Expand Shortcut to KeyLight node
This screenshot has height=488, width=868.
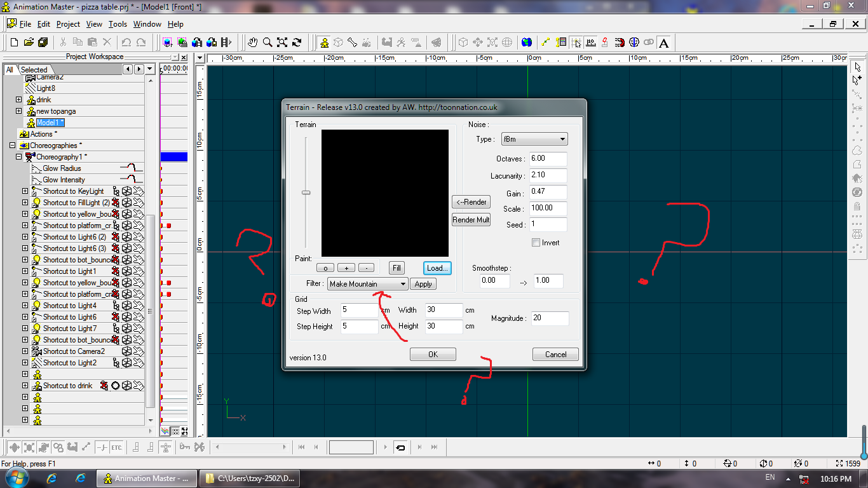pos(25,191)
